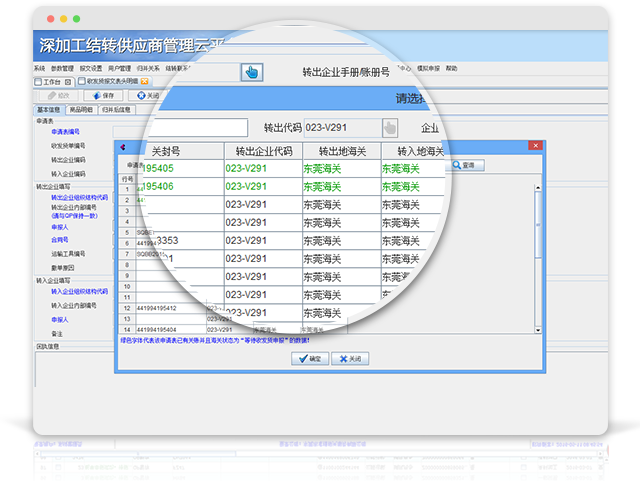Select the 收发货报文表头明细 document tab
Screen dimensions: 640x481
(x=112, y=81)
